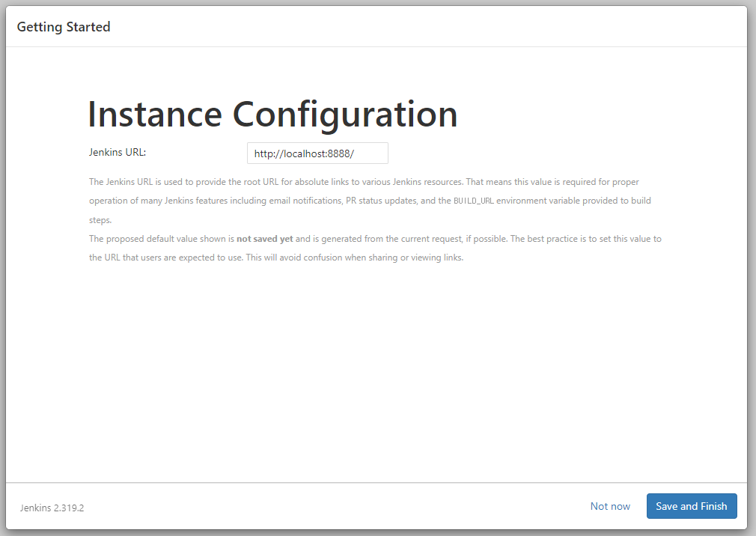Image resolution: width=756 pixels, height=536 pixels.
Task: Select the Jenkins URL: label
Action: [118, 152]
